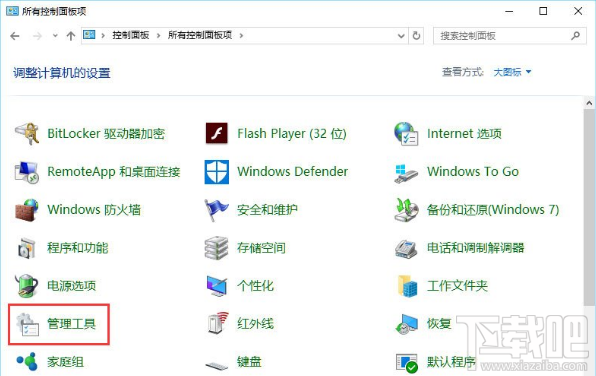Click the 程序和功能 icon
This screenshot has height=376, width=596.
[27, 248]
